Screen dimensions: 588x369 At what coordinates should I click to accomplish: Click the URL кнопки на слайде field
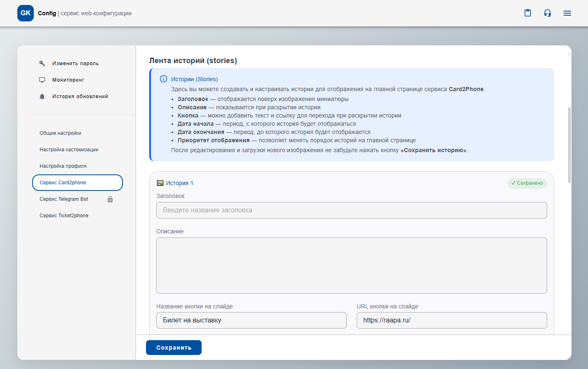click(452, 320)
